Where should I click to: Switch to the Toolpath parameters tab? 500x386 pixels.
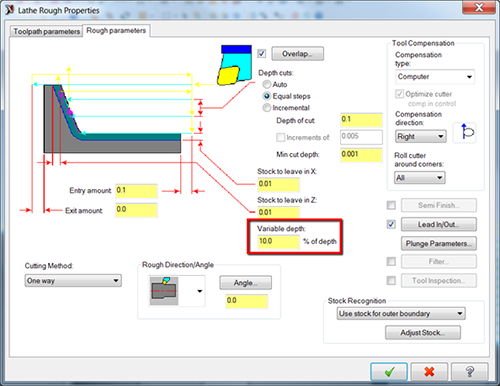tap(46, 31)
